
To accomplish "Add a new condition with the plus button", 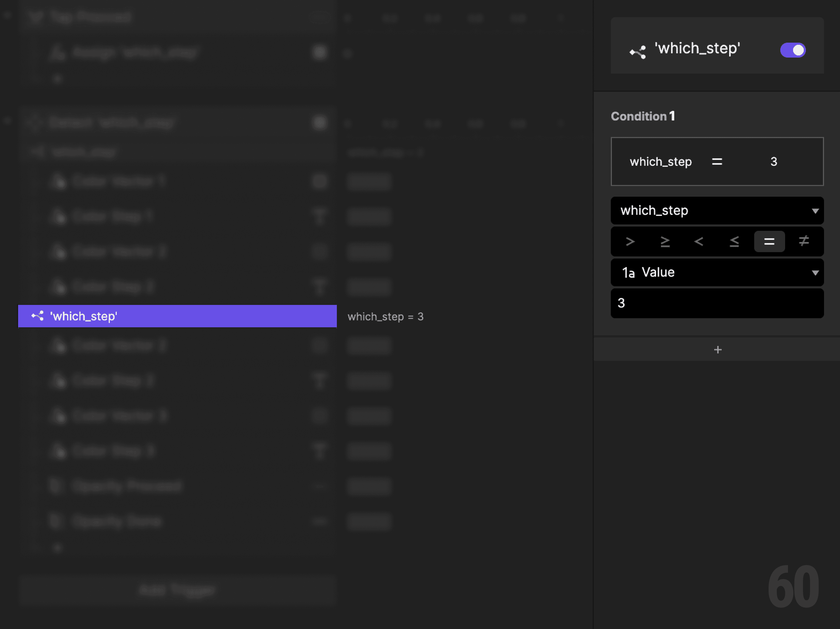I will point(717,349).
